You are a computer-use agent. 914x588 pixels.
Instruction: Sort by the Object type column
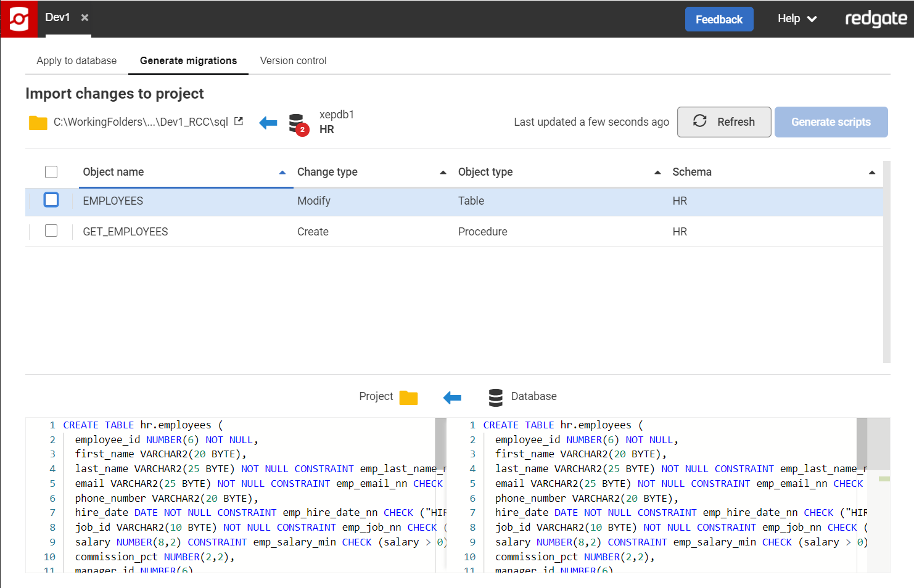click(485, 172)
